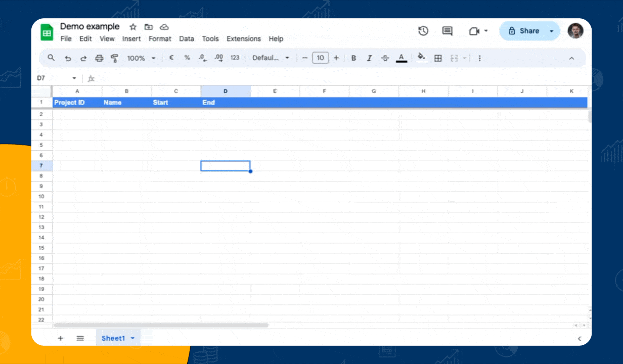The width and height of the screenshot is (623, 364).
Task: Click the Share button
Action: [524, 31]
